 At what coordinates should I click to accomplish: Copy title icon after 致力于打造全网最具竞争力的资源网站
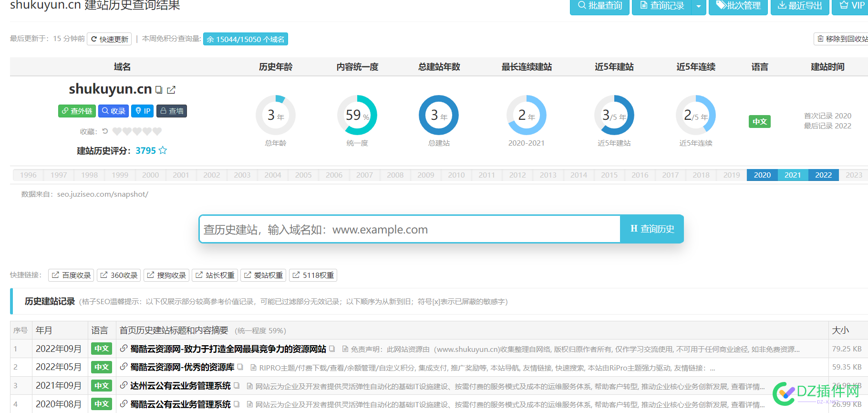pyautogui.click(x=332, y=349)
